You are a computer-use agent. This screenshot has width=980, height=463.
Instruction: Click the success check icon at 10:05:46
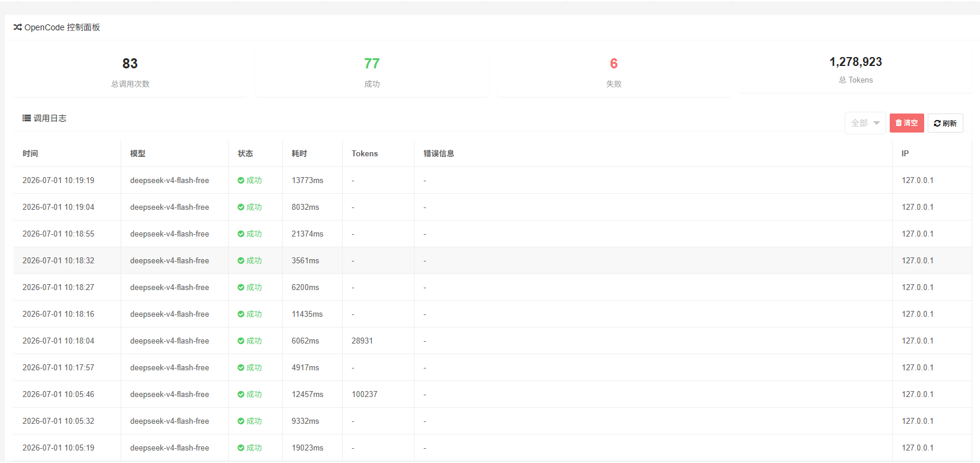pyautogui.click(x=241, y=395)
